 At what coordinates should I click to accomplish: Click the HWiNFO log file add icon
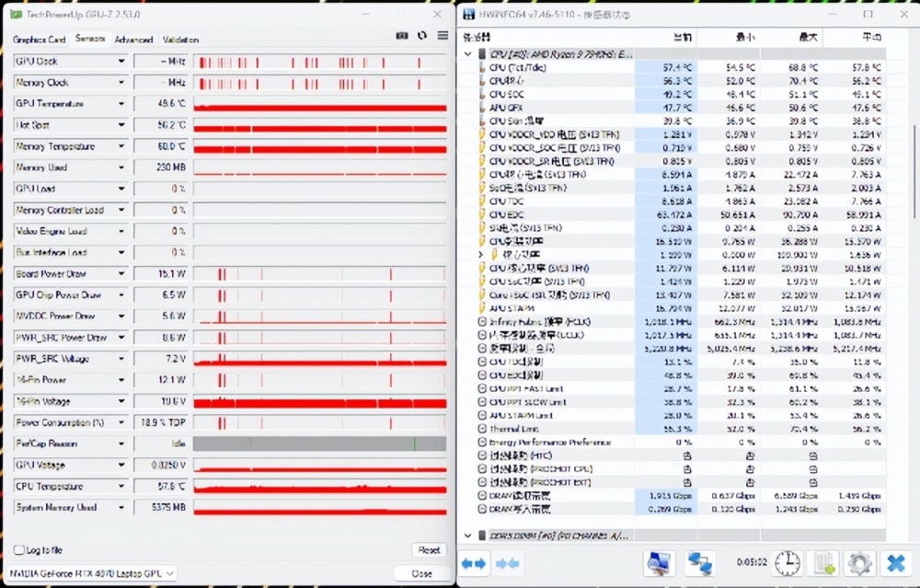(823, 563)
